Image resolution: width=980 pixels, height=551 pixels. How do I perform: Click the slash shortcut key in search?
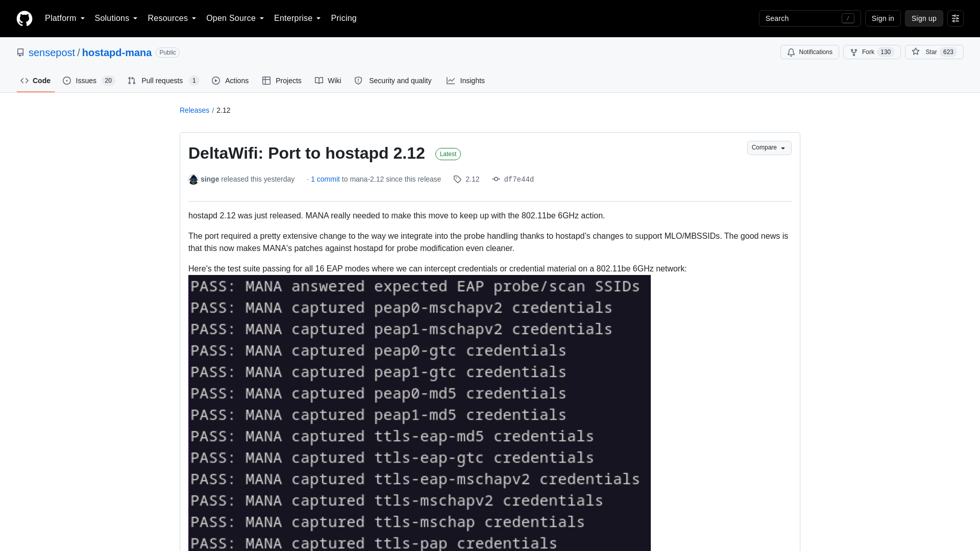click(848, 18)
